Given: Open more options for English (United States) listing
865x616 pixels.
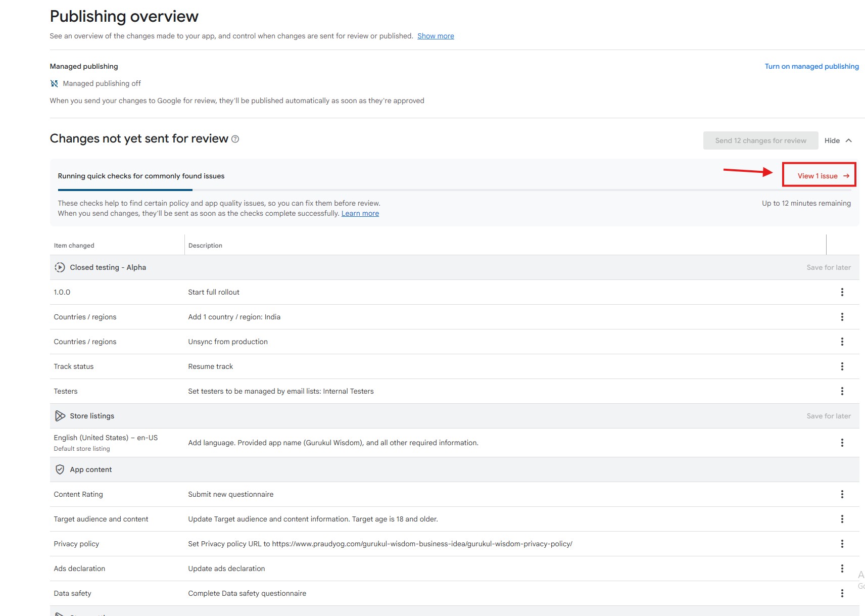Looking at the screenshot, I should [x=842, y=443].
